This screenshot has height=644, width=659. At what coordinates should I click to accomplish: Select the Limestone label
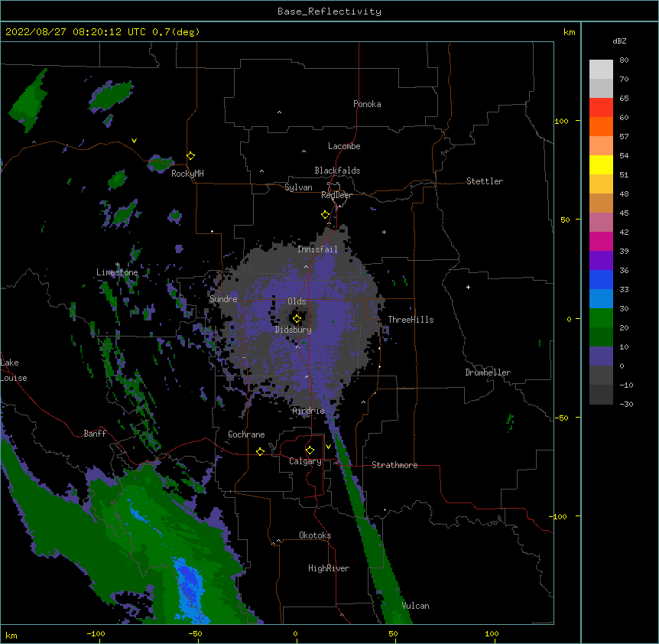[x=117, y=272]
